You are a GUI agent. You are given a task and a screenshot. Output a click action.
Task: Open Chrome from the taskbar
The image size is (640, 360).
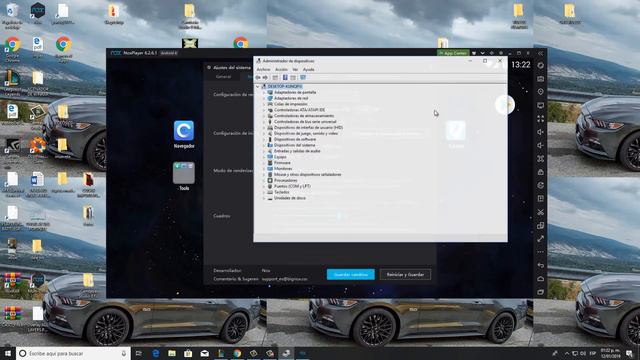237,353
